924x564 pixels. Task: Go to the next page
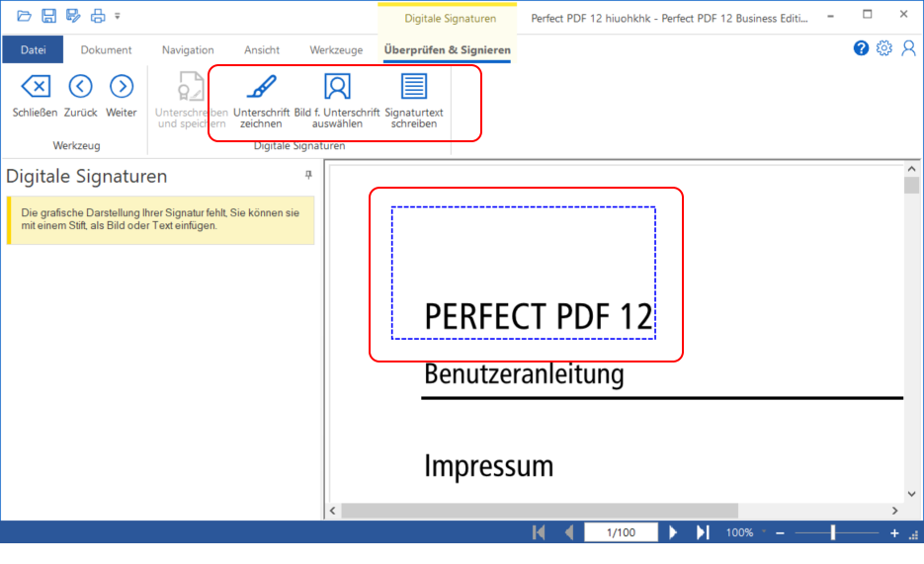pyautogui.click(x=673, y=532)
